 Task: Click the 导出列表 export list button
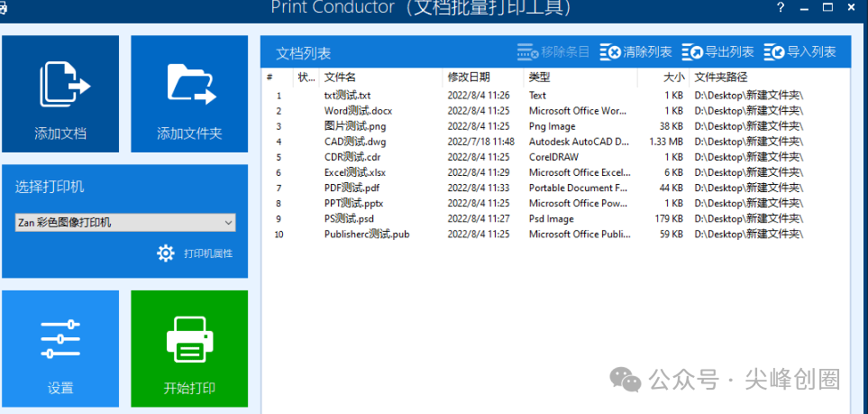[x=717, y=52]
